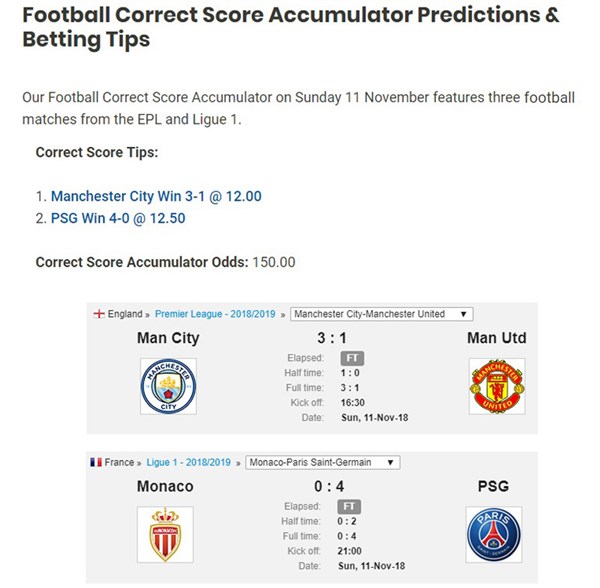Click the Man Utd team name
The height and width of the screenshot is (588, 600).
click(x=497, y=338)
